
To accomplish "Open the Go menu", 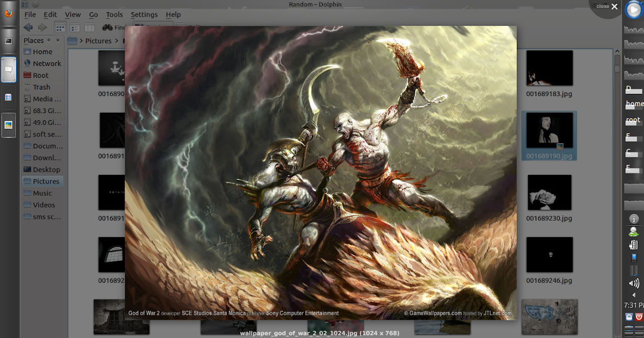I will pyautogui.click(x=93, y=14).
